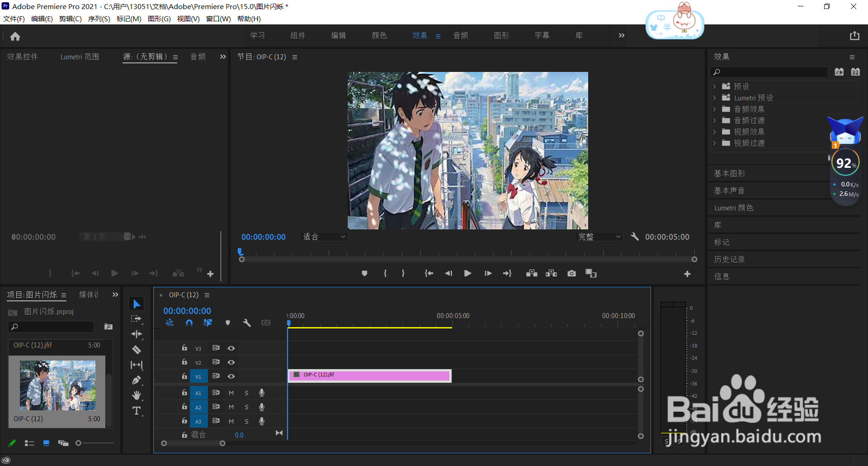Select the Razor tool

pos(137,350)
